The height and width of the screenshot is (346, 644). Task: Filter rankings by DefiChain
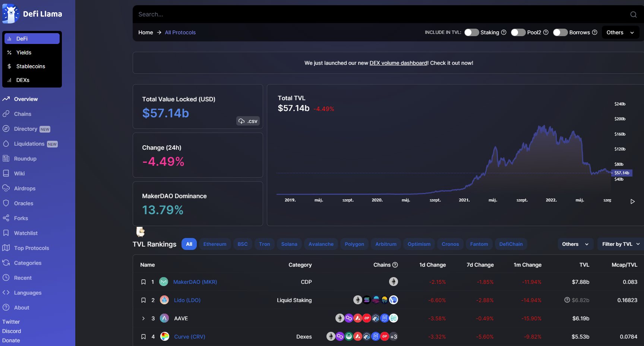click(511, 244)
